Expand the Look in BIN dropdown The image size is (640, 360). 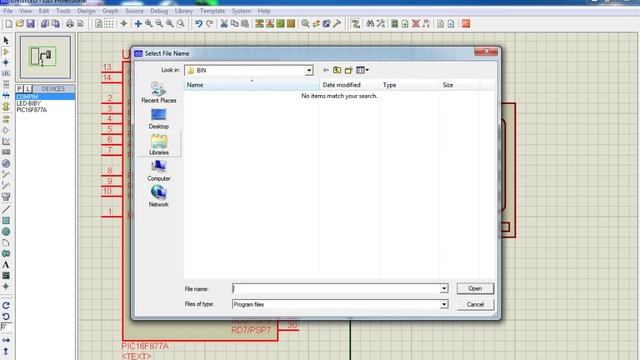pos(309,71)
